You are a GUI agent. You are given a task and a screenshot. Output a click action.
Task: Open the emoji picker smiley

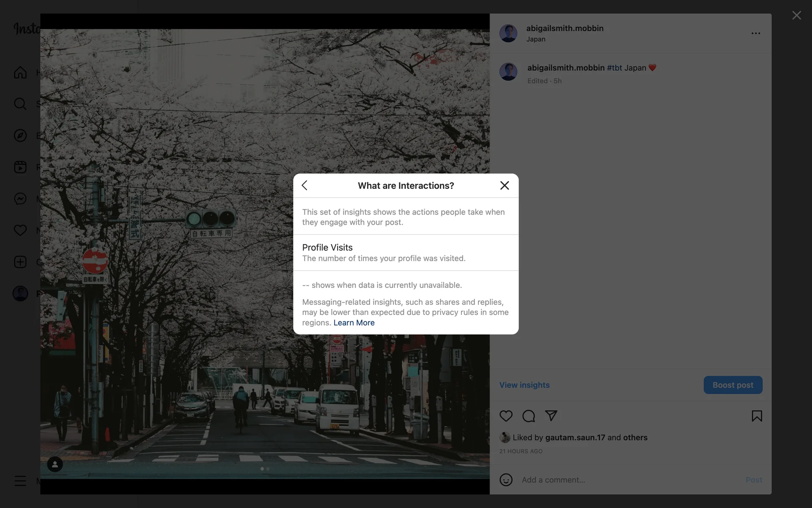point(506,480)
